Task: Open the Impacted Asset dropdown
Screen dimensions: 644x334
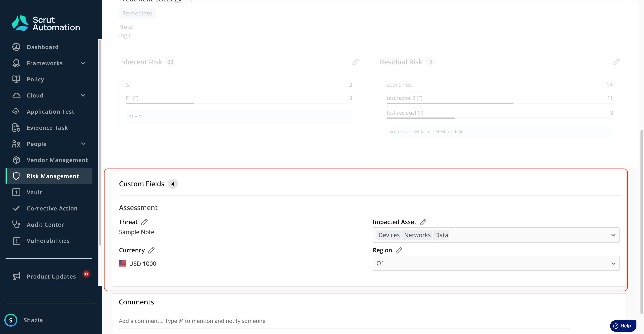Action: (613, 235)
